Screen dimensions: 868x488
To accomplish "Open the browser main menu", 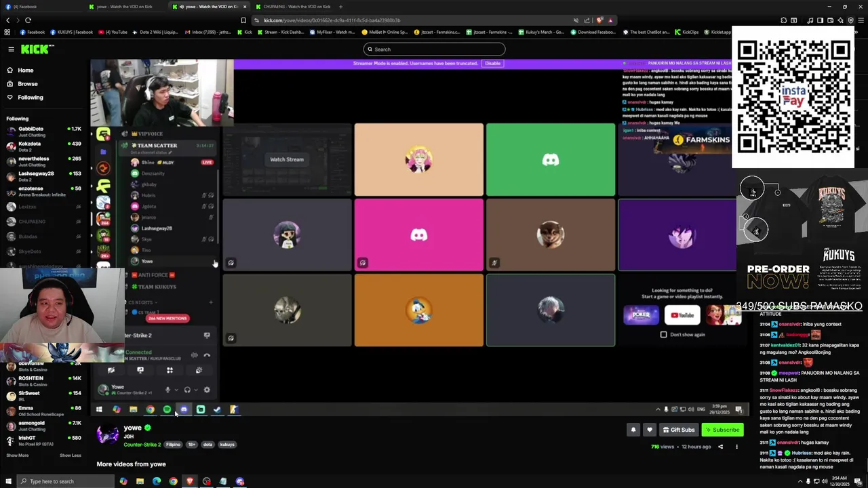I will (860, 20).
